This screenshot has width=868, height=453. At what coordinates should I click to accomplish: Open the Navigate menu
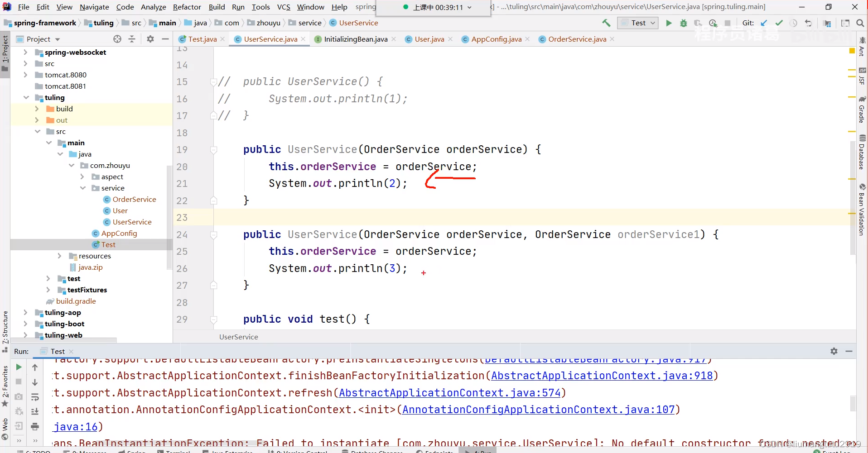[94, 7]
